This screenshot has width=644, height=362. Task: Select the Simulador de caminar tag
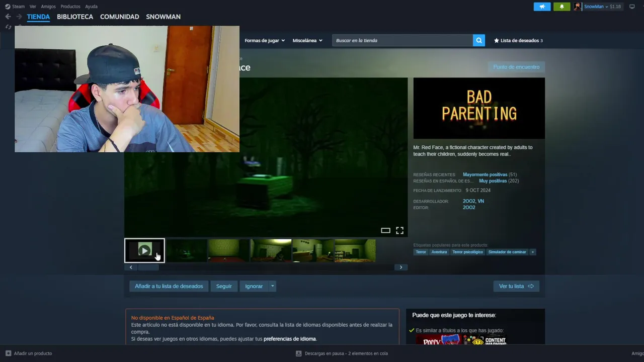point(507,252)
